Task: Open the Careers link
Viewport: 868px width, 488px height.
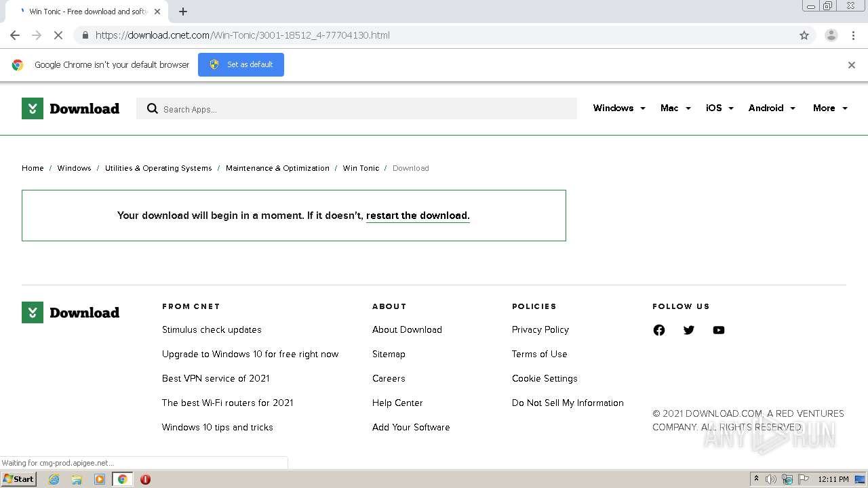Action: [x=389, y=378]
